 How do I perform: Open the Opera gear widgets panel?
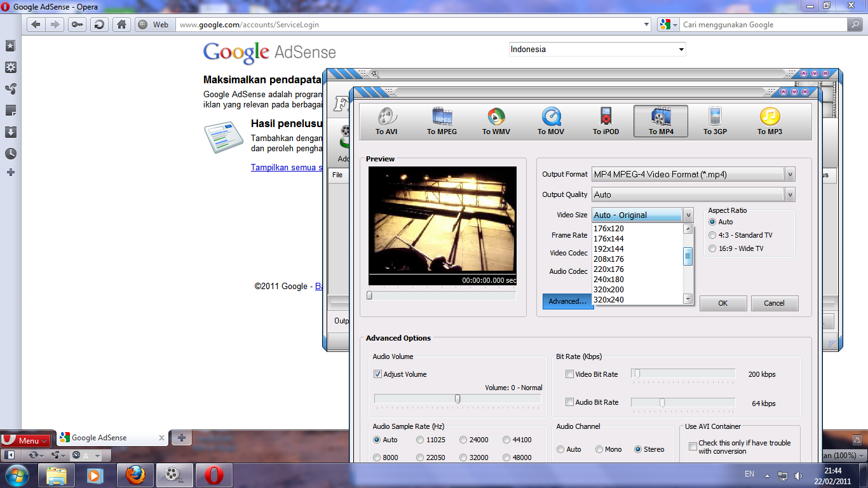tap(10, 67)
